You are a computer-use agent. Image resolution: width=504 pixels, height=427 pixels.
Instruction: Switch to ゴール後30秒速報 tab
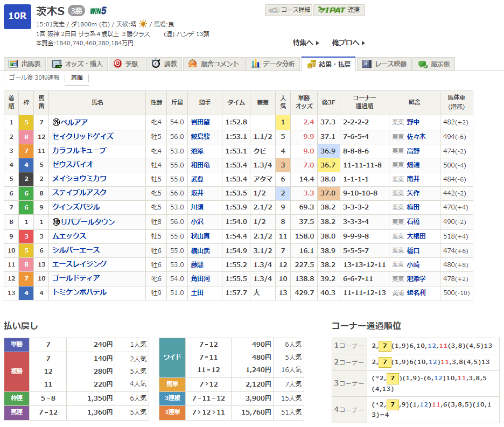click(x=34, y=78)
